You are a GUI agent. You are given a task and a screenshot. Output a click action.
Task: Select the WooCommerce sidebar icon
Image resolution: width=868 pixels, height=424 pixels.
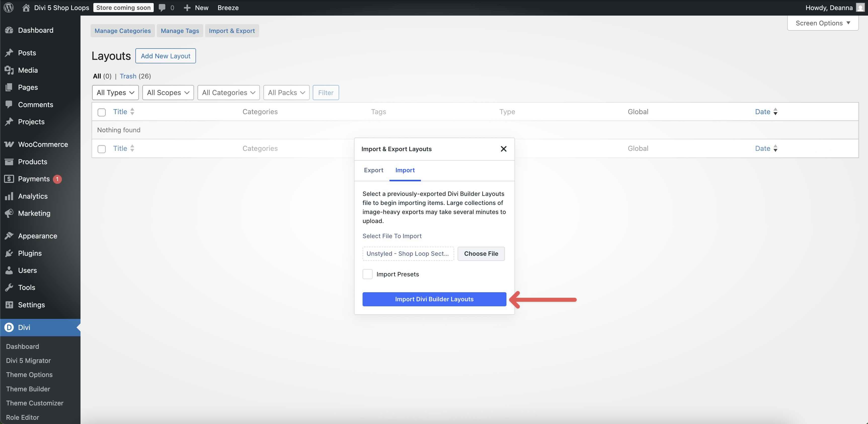coord(9,144)
